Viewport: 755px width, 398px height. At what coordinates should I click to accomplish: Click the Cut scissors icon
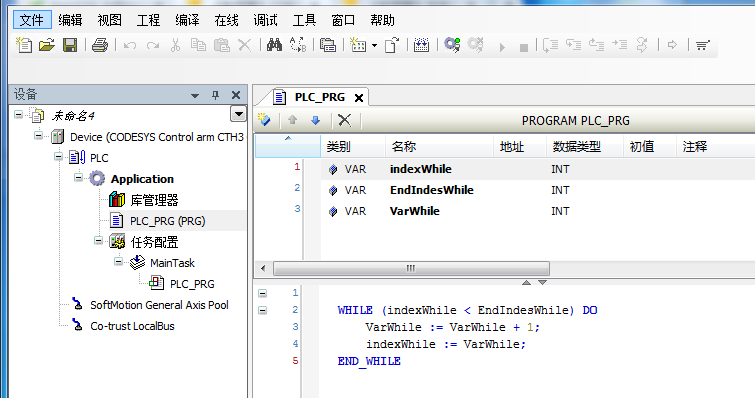tap(175, 45)
